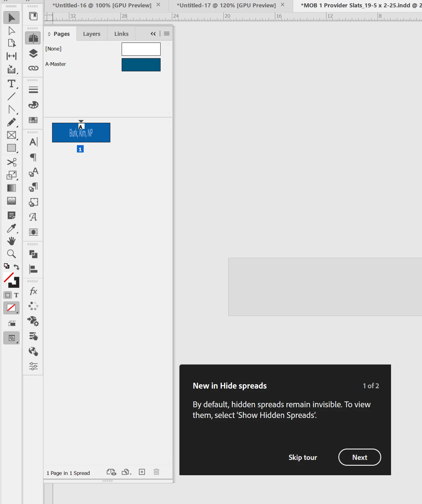Close the Untitled-16 tab
Image resolution: width=422 pixels, height=504 pixels.
click(158, 5)
